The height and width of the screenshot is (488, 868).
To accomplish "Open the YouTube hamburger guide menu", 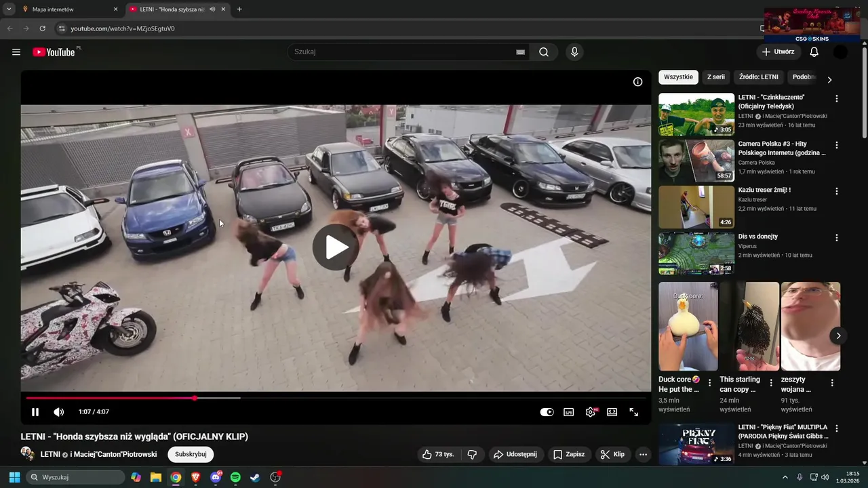I will pyautogui.click(x=16, y=52).
